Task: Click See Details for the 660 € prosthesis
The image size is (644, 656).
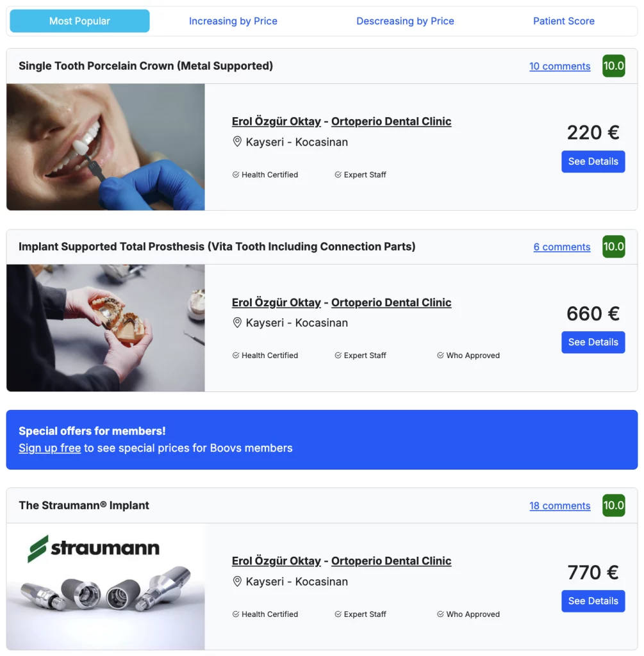Action: click(x=593, y=342)
